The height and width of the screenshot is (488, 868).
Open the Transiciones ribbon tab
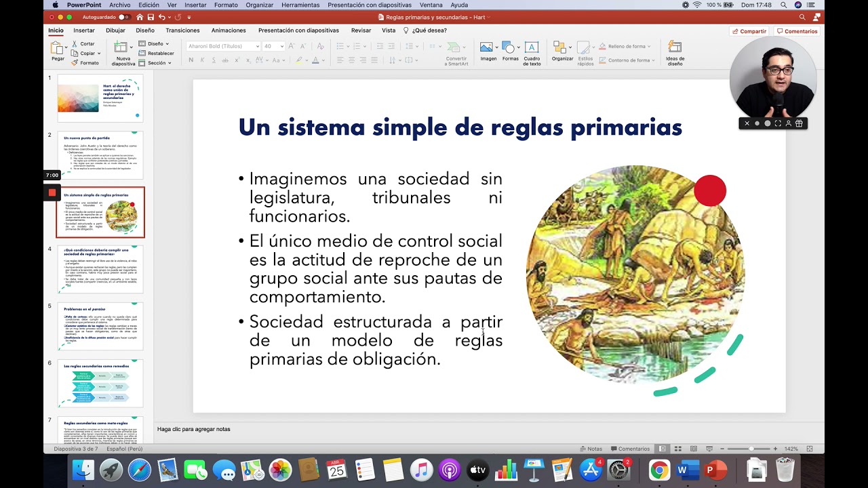182,30
